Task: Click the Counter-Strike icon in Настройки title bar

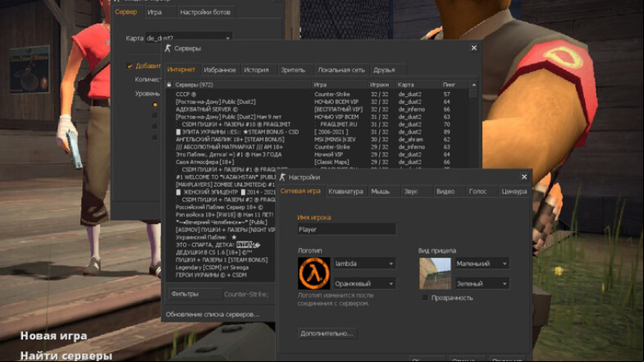Action: click(282, 177)
